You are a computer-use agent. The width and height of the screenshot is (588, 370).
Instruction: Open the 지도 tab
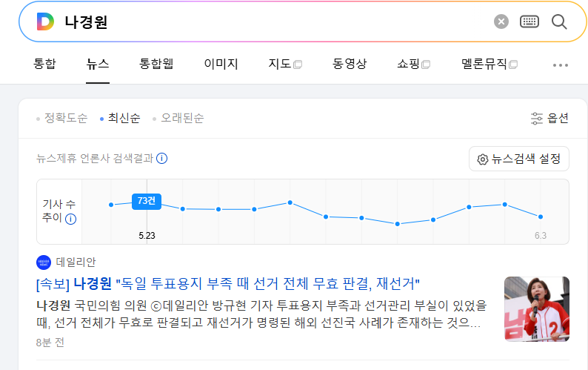click(285, 64)
